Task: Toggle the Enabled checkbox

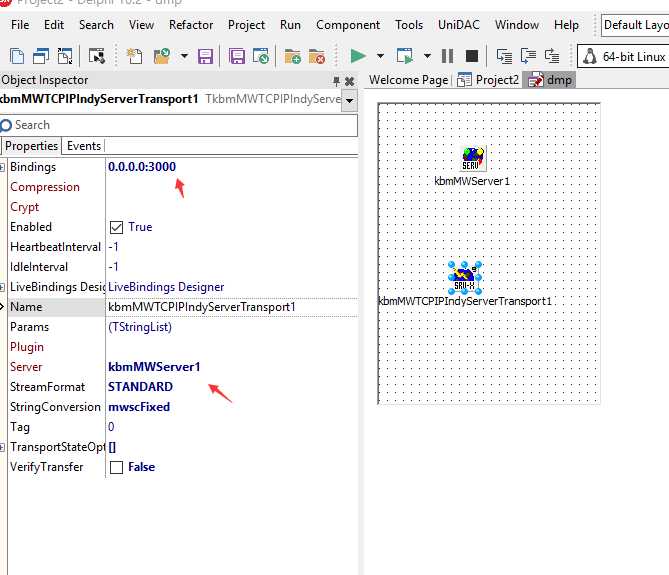Action: click(116, 227)
